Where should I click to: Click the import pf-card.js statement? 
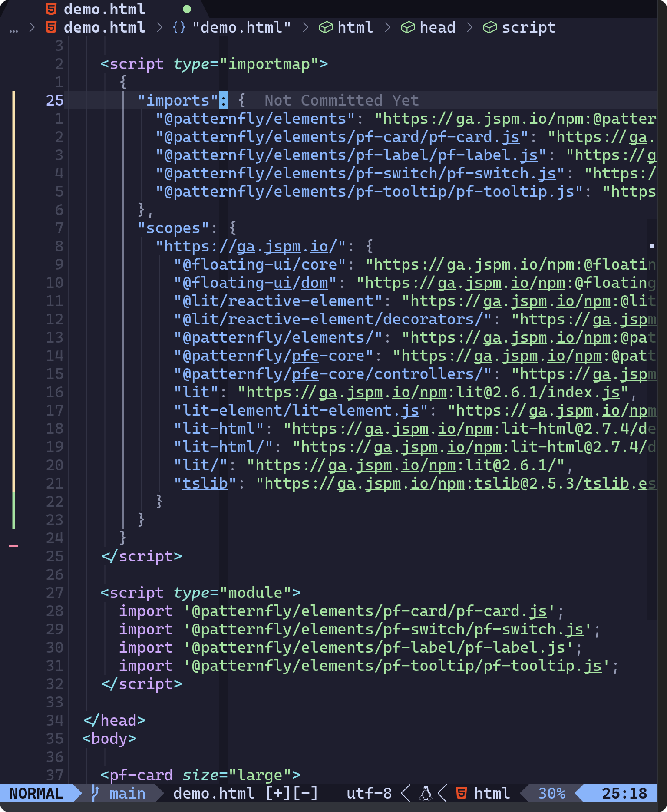coord(341,611)
